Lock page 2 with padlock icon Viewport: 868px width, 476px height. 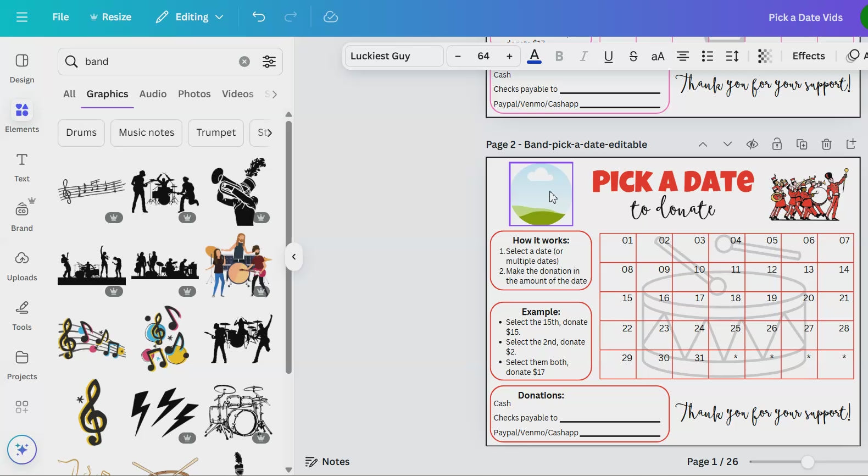click(x=777, y=145)
